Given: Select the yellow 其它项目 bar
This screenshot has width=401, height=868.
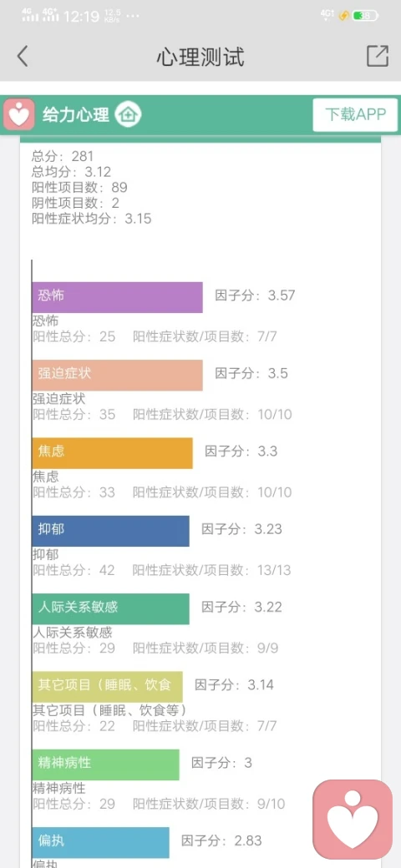Looking at the screenshot, I should pyautogui.click(x=107, y=687).
